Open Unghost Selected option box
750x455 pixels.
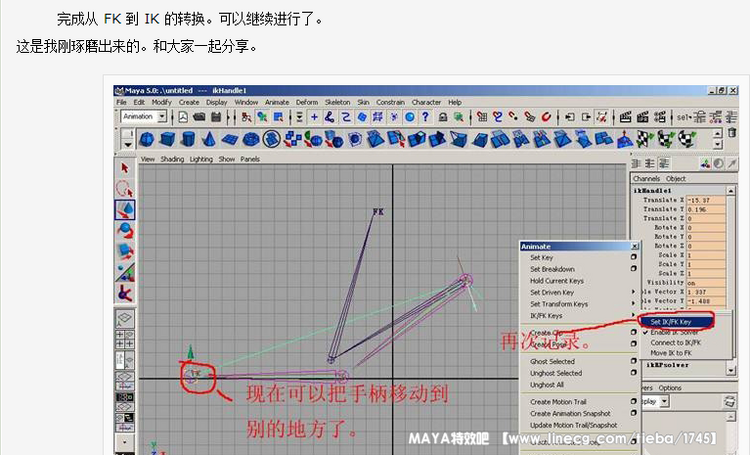point(634,372)
